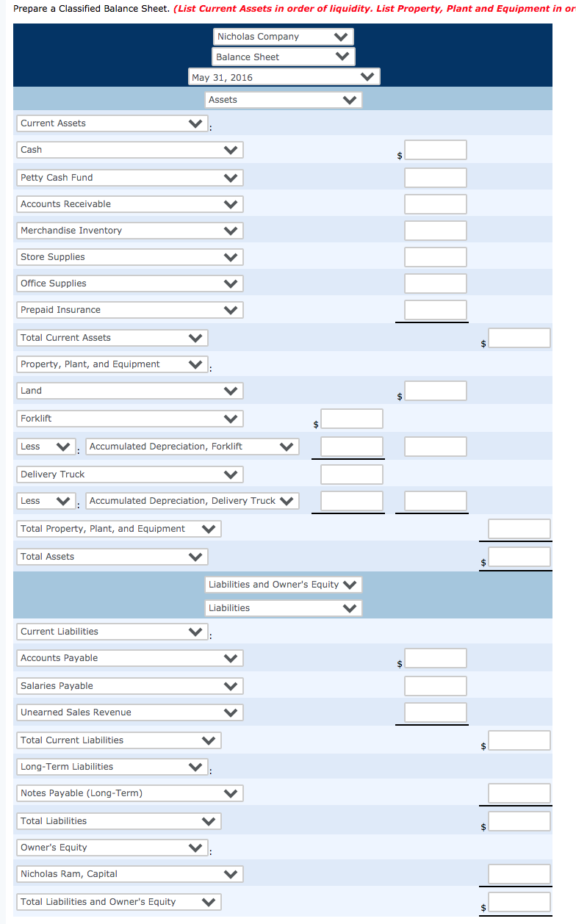Click the Land amount input field
The height and width of the screenshot is (924, 576).
pyautogui.click(x=435, y=390)
